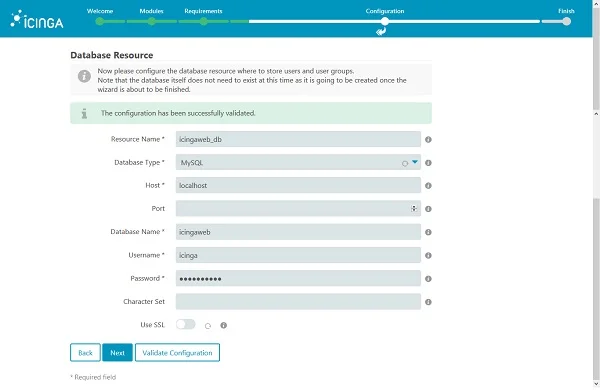
Task: Show info icon for Host field
Action: coord(428,186)
